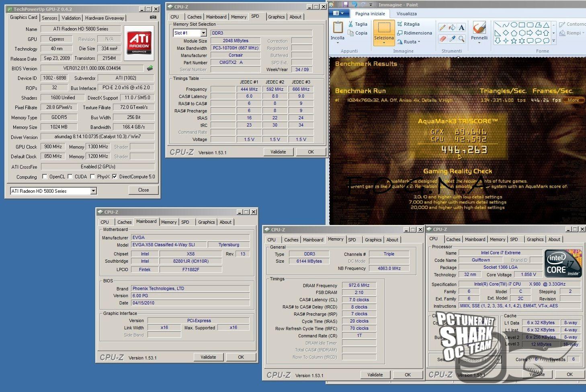Click Validate in CPU-Z Memory window

375,375
